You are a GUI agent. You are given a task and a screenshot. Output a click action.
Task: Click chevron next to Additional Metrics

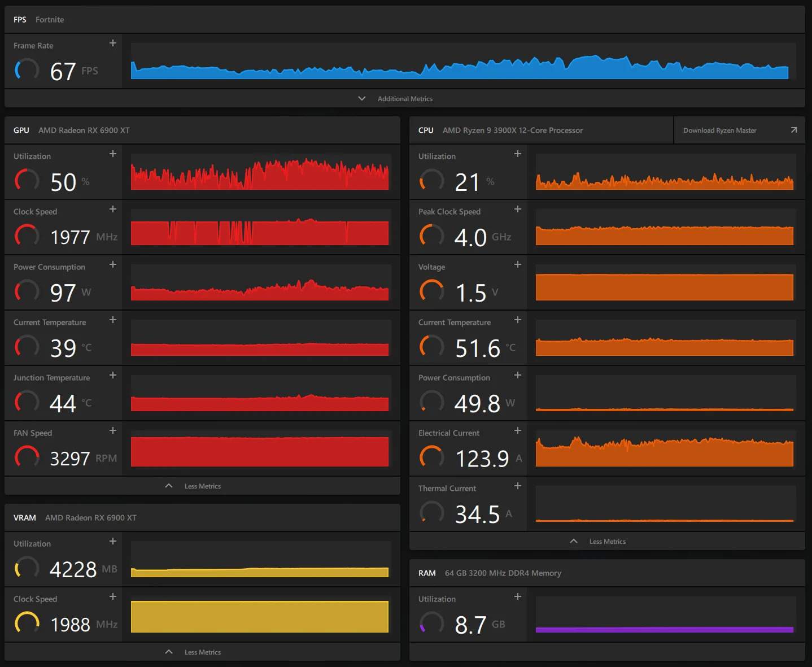click(x=362, y=98)
